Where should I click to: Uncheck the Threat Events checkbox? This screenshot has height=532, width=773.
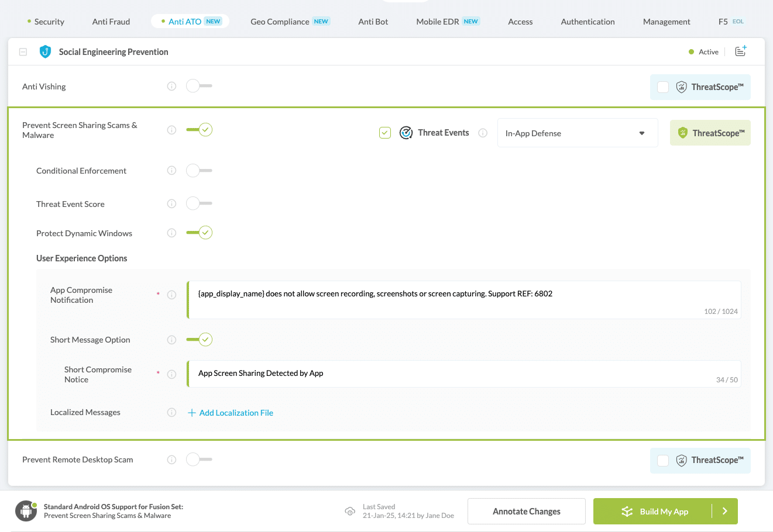385,133
